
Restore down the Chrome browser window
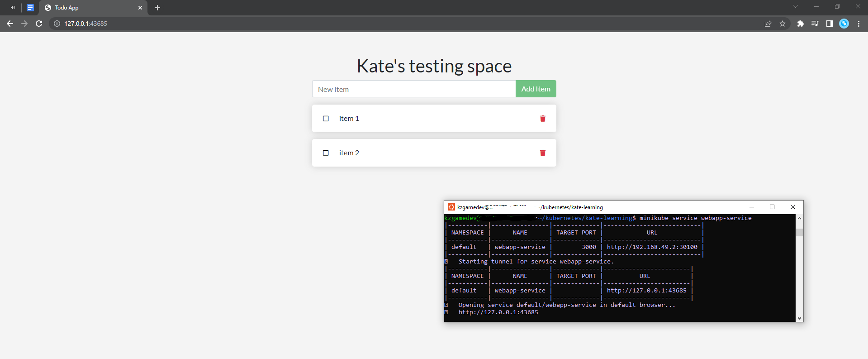pos(837,6)
